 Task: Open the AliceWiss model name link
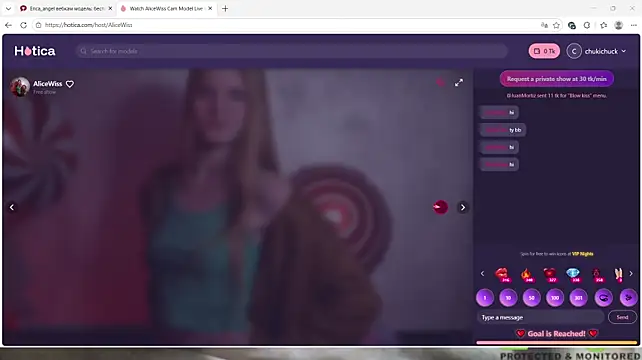coord(47,84)
